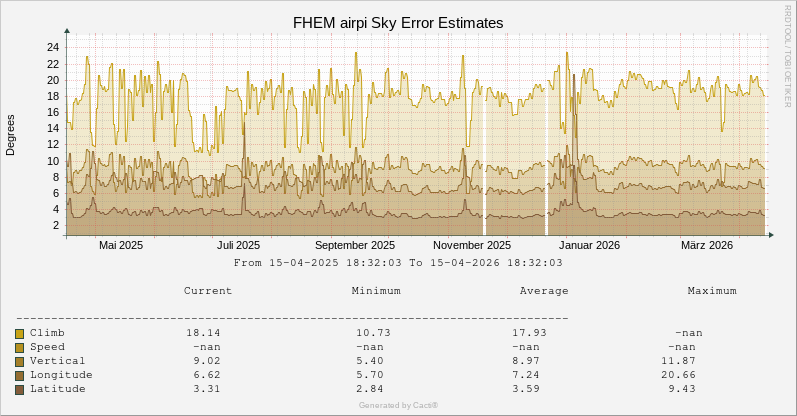Click the Januar 2026 x-axis label
This screenshot has height=416, width=797.
tap(590, 245)
